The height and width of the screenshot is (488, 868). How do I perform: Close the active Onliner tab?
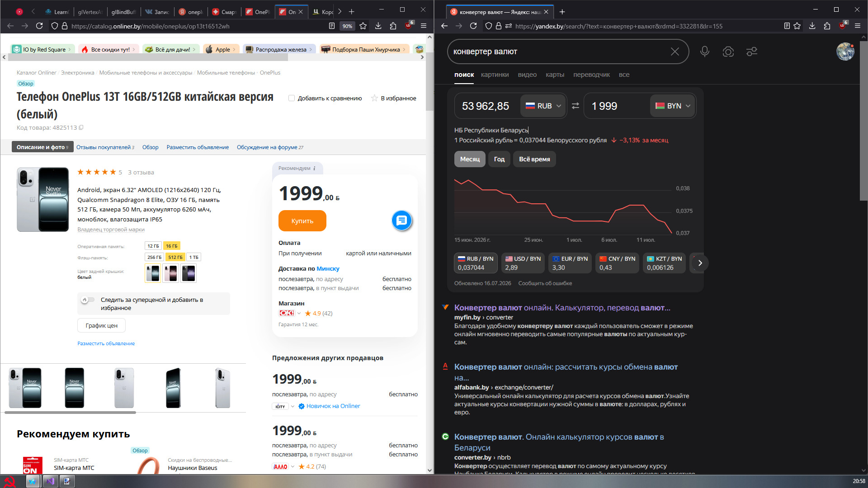[301, 12]
